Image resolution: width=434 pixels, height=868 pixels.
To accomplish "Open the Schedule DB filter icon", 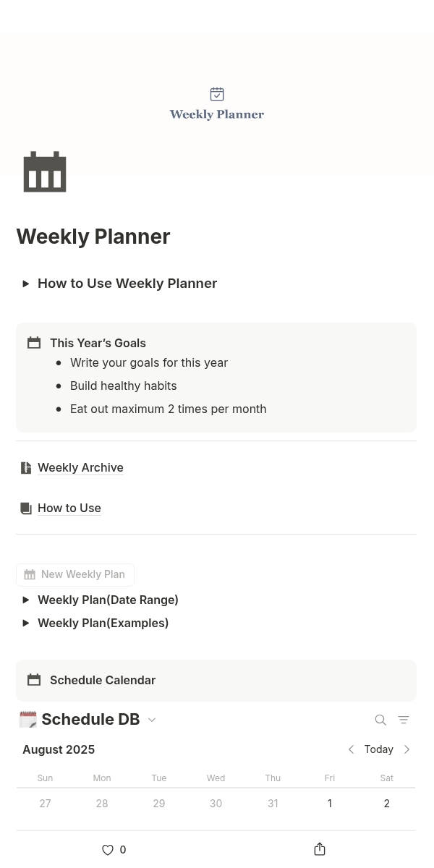I will [404, 720].
